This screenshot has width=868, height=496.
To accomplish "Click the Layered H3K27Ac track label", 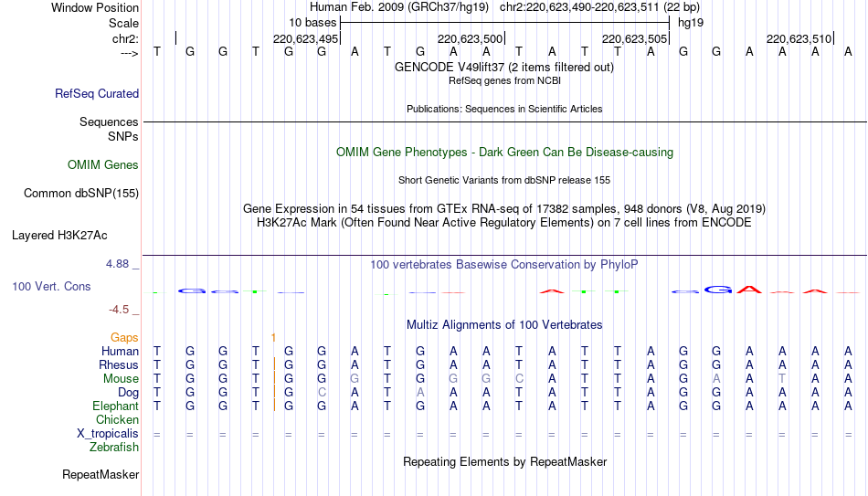I will coord(59,236).
